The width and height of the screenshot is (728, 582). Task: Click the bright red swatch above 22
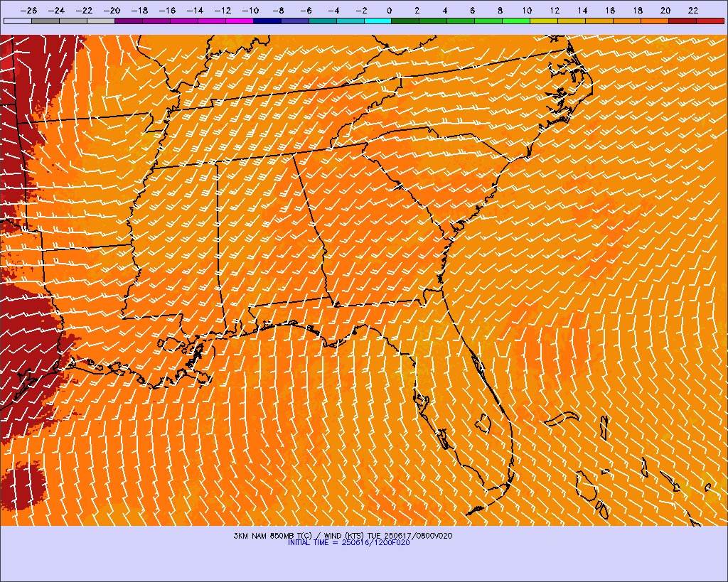(x=710, y=21)
